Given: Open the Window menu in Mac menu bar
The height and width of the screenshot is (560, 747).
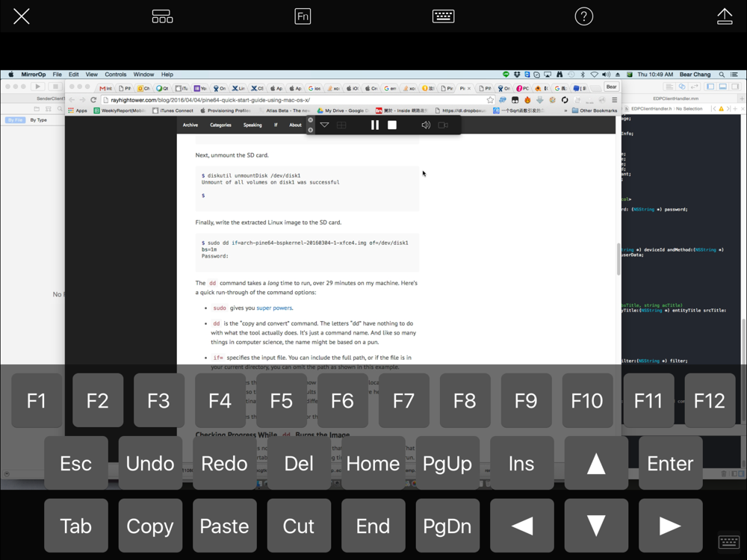Looking at the screenshot, I should point(143,74).
